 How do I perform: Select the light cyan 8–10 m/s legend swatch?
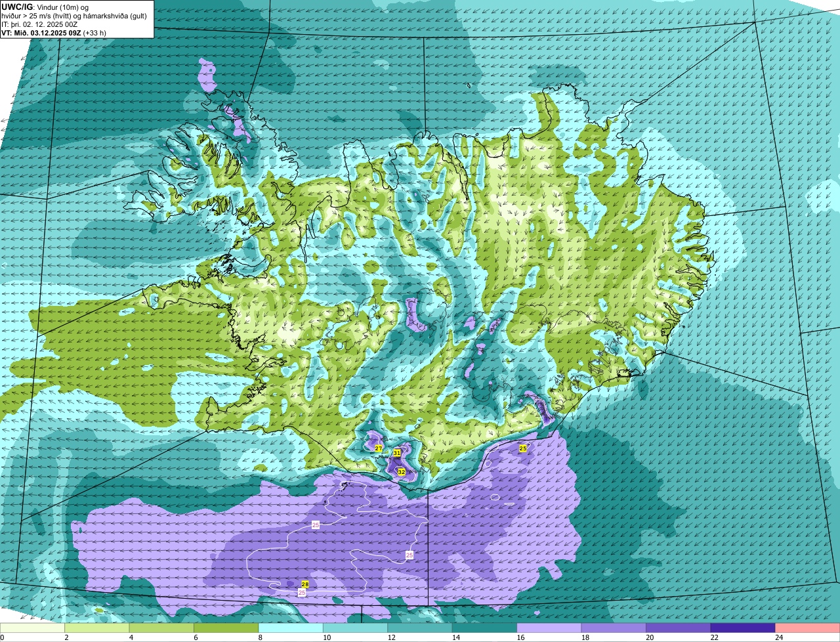[x=291, y=628]
